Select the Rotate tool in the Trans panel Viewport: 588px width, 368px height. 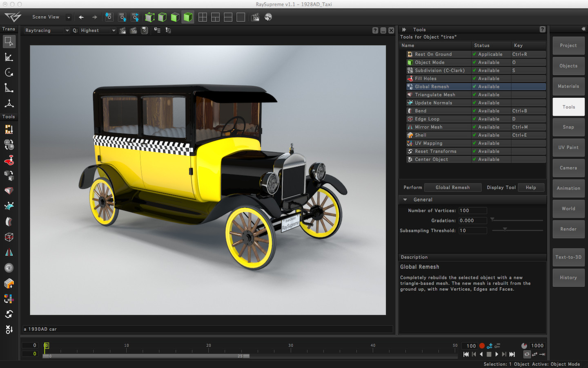tap(9, 72)
